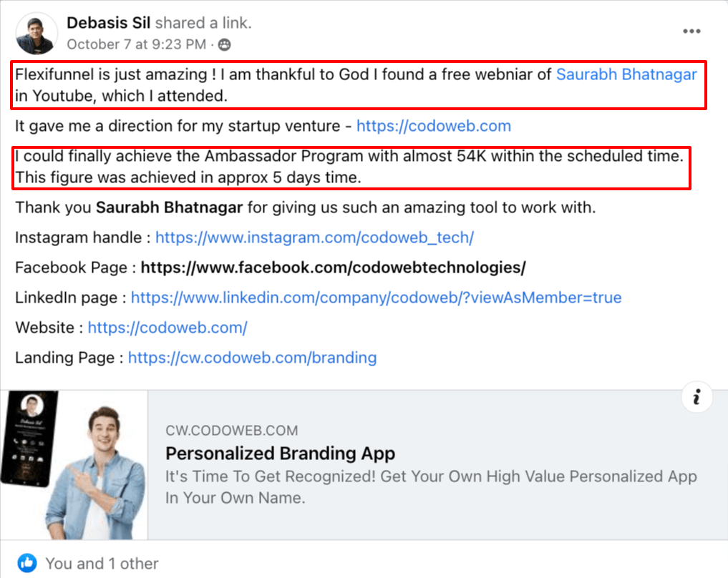Click the post audience privacy icon
Image resolution: width=728 pixels, height=578 pixels.
point(224,44)
